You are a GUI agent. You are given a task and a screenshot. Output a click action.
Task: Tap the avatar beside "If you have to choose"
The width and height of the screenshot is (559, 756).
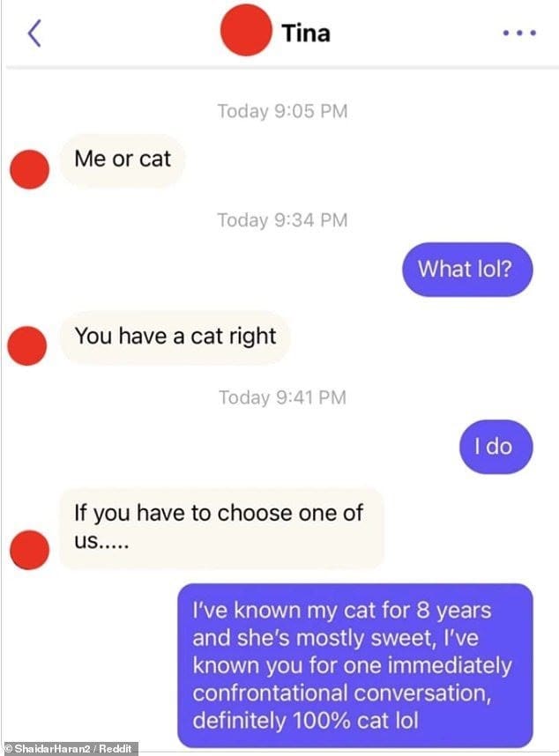29,550
